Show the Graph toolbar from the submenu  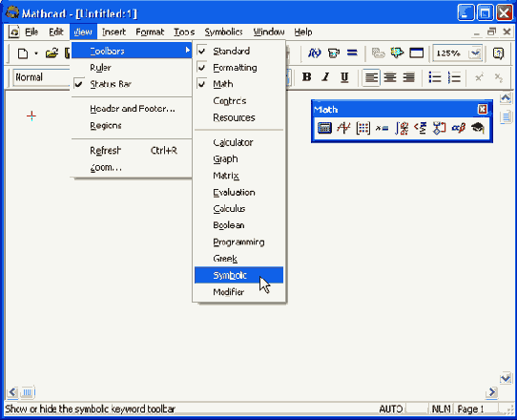238,159
